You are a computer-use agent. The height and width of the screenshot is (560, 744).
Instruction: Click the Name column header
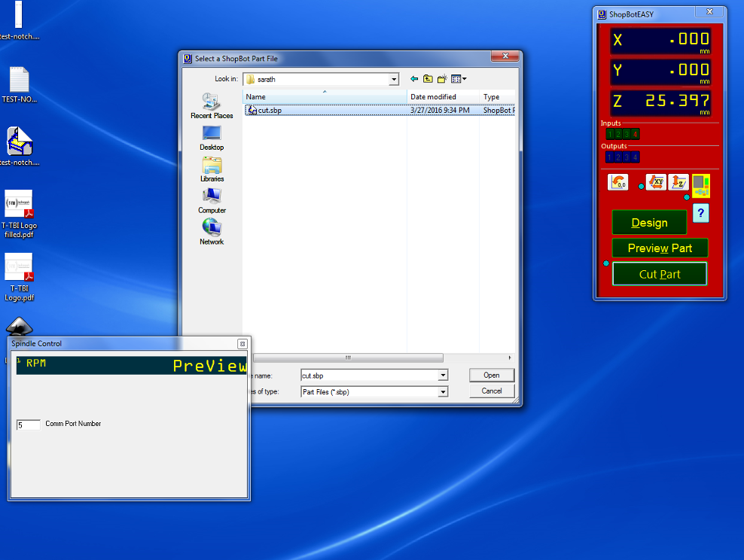[x=325, y=97]
